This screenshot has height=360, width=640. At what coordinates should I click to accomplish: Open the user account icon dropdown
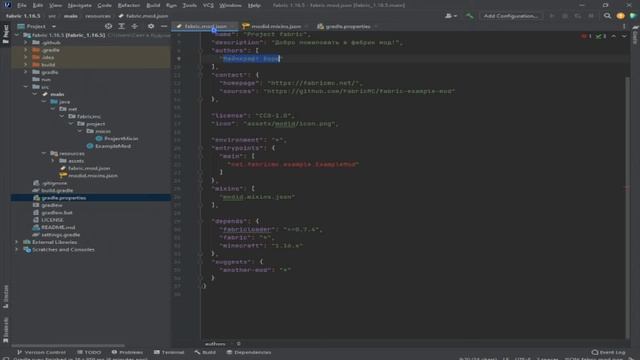click(x=451, y=16)
